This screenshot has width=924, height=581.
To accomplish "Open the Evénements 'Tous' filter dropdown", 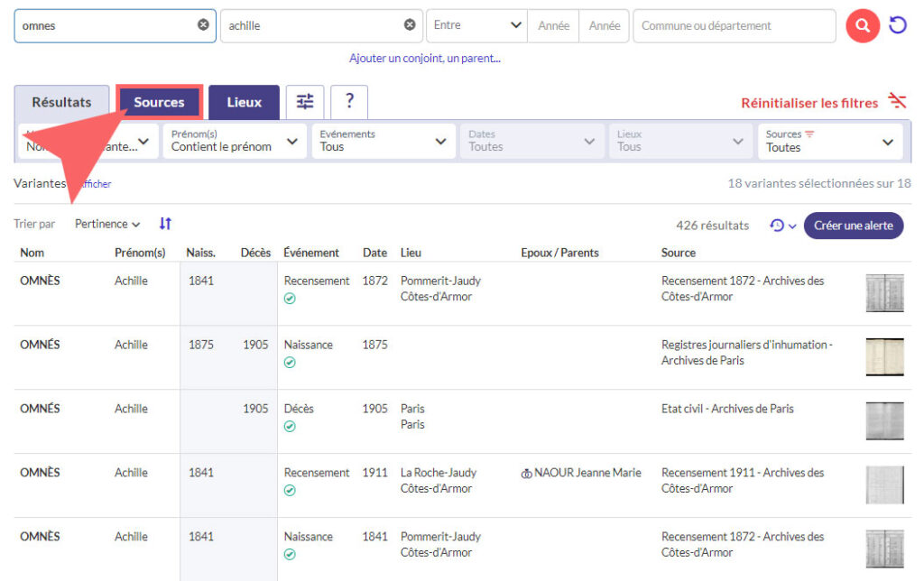I will tap(383, 142).
